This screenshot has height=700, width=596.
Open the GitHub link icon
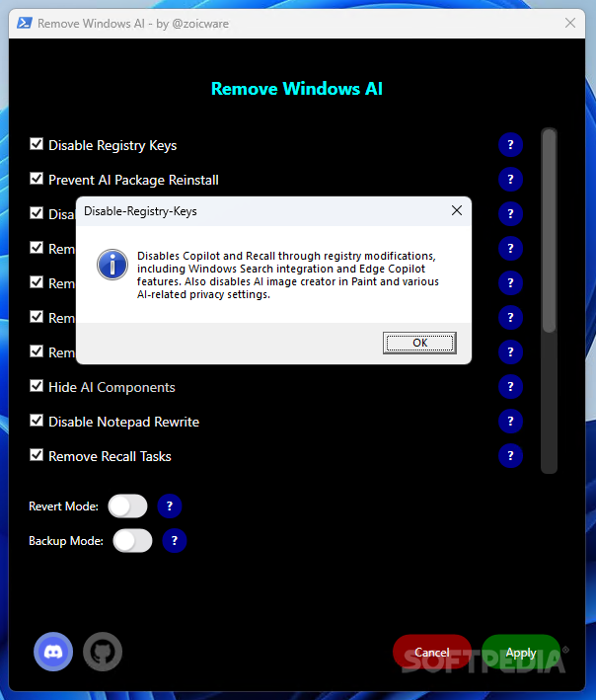103,652
